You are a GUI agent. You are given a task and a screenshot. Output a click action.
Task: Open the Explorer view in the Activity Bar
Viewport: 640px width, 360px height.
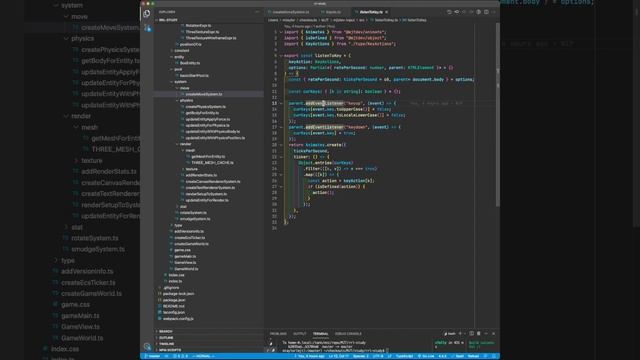147,14
